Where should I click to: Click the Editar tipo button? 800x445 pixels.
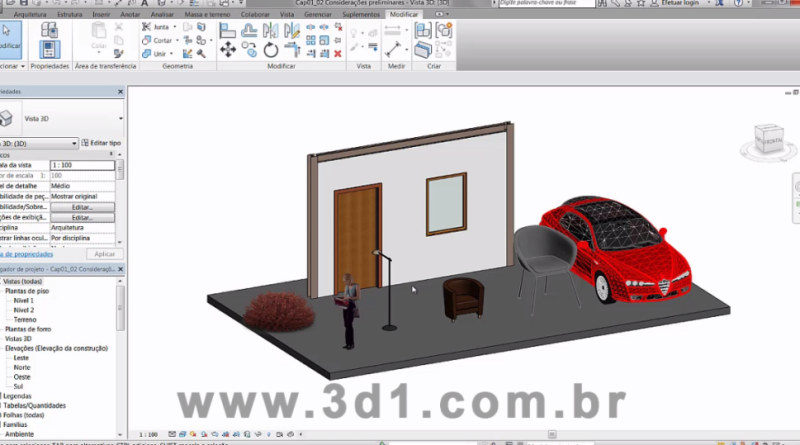102,143
